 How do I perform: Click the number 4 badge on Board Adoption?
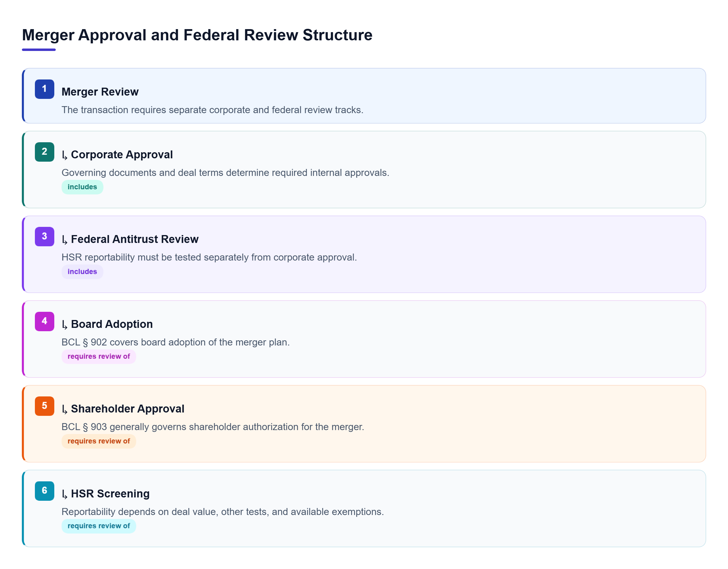pyautogui.click(x=44, y=321)
